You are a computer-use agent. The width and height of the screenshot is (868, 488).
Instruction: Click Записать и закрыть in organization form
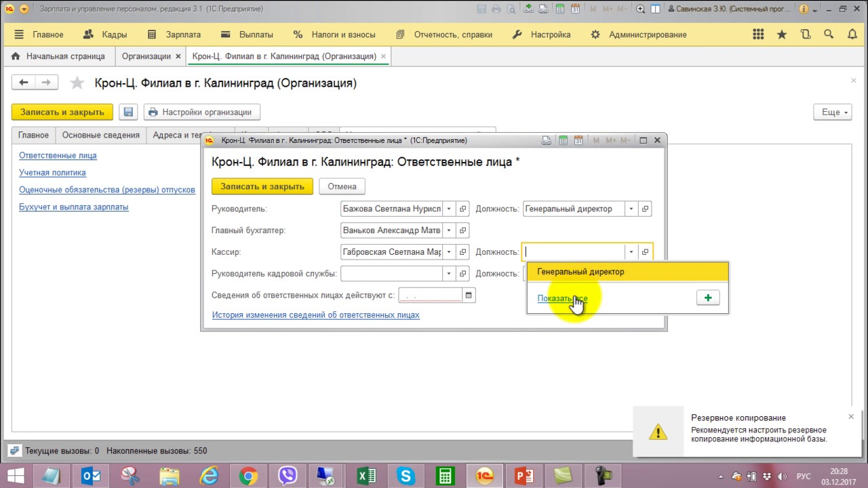(x=62, y=113)
